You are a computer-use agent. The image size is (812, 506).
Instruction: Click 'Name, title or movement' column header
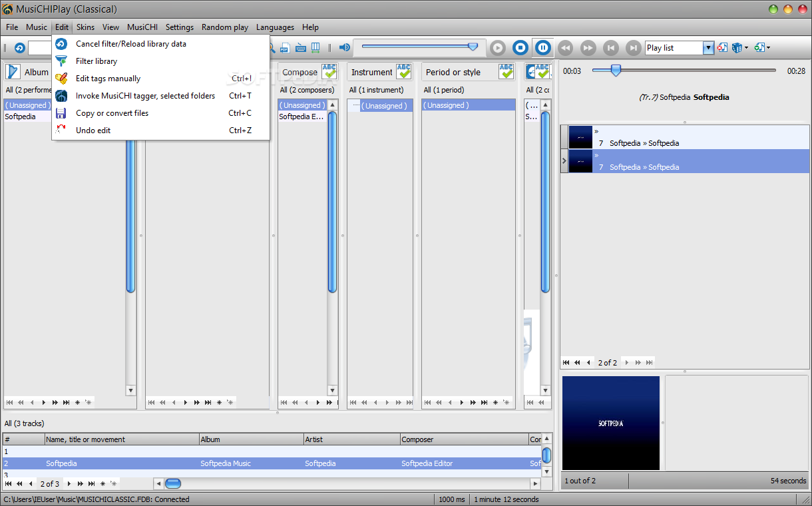[122, 439]
